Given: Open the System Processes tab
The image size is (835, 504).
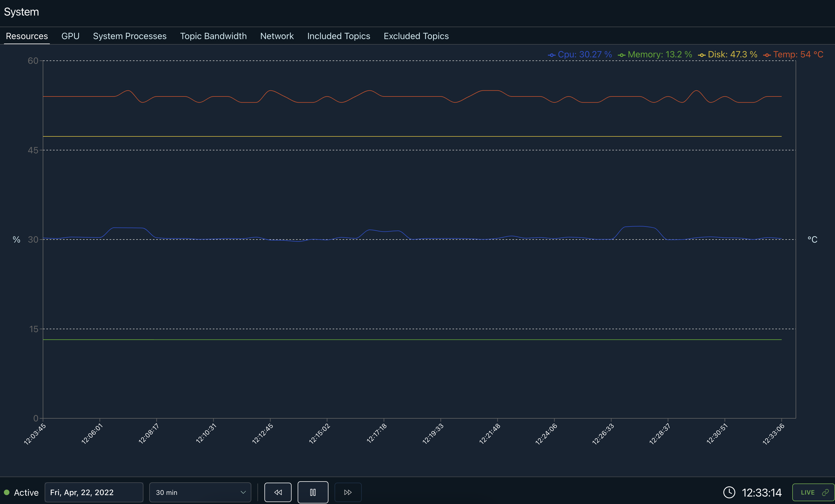Looking at the screenshot, I should (x=130, y=36).
